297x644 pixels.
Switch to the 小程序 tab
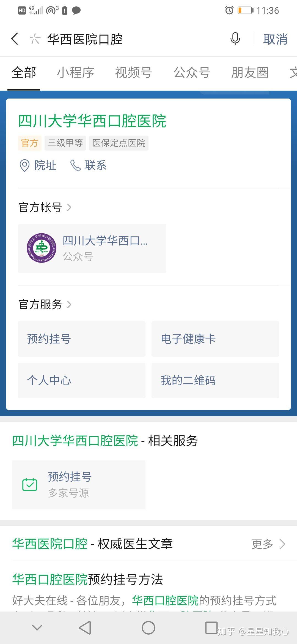[x=75, y=73]
